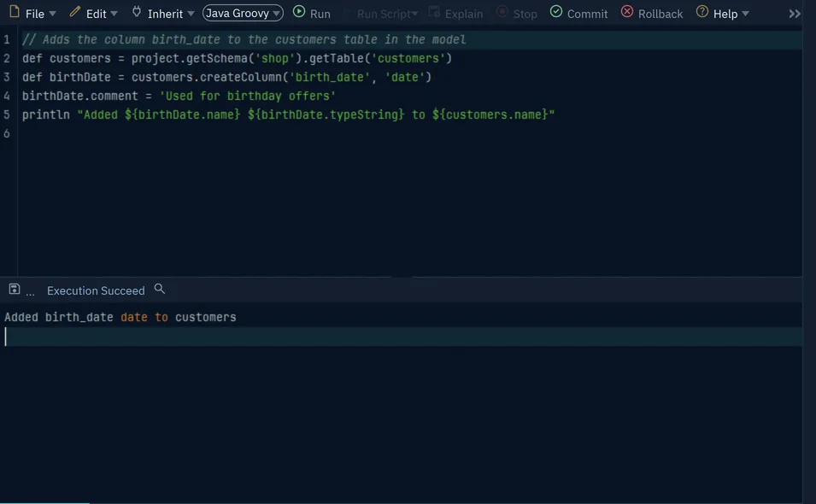
Task: Click the search magnifier in output panel
Action: coord(160,290)
